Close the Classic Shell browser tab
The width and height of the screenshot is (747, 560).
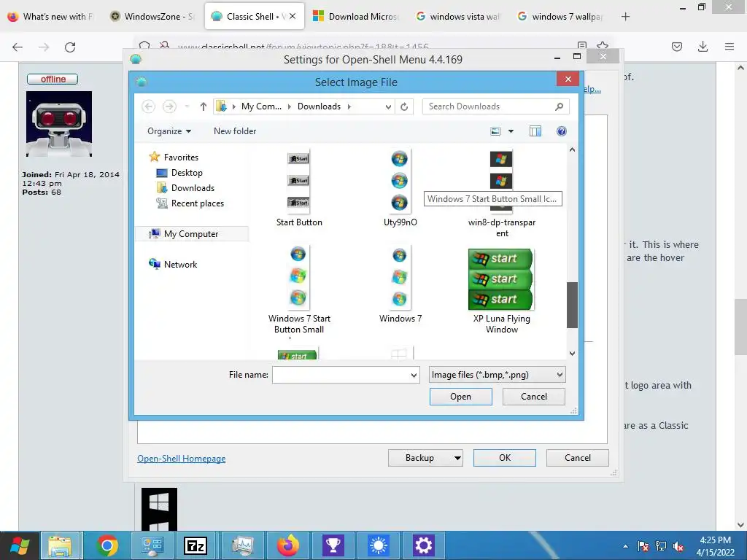pyautogui.click(x=293, y=16)
